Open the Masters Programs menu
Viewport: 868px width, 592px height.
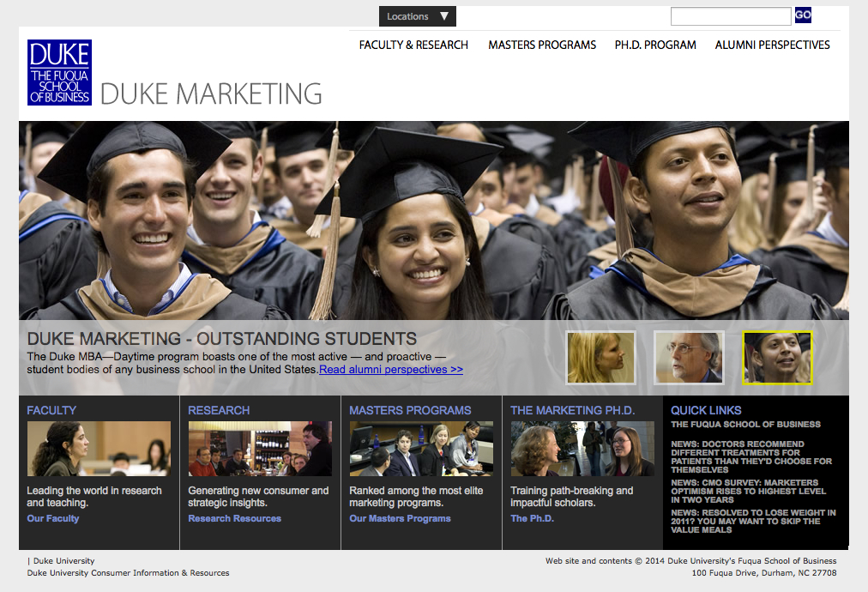coord(542,45)
